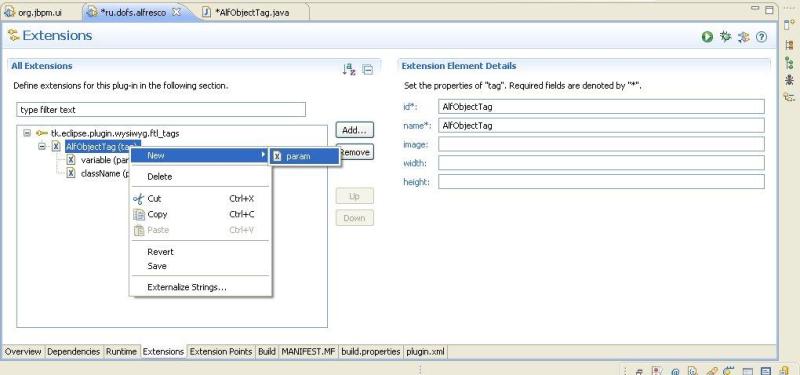The height and width of the screenshot is (375, 800).
Task: Click the name* input field
Action: [x=601, y=126]
